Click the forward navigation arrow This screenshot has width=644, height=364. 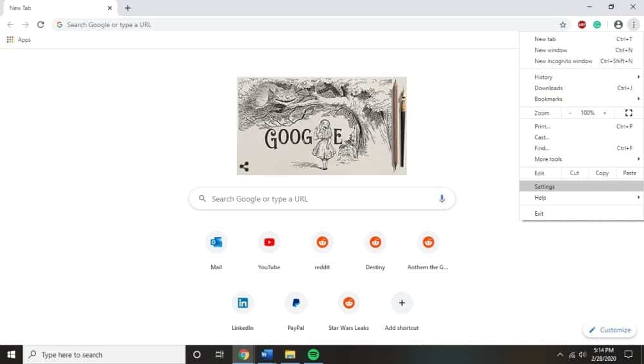[x=26, y=24]
